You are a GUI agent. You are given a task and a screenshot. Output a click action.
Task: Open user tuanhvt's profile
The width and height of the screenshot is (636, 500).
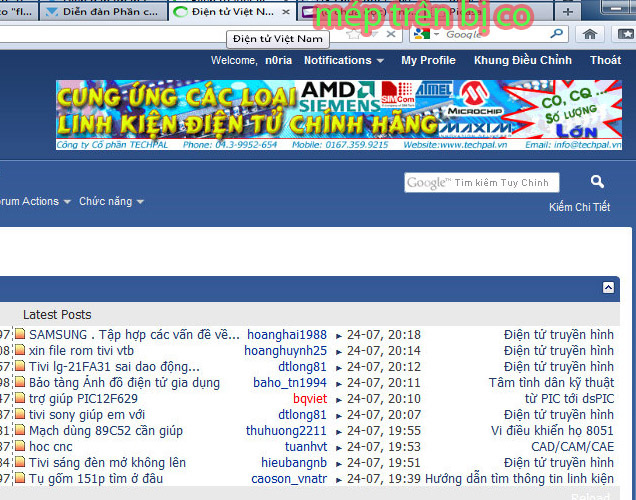306,446
